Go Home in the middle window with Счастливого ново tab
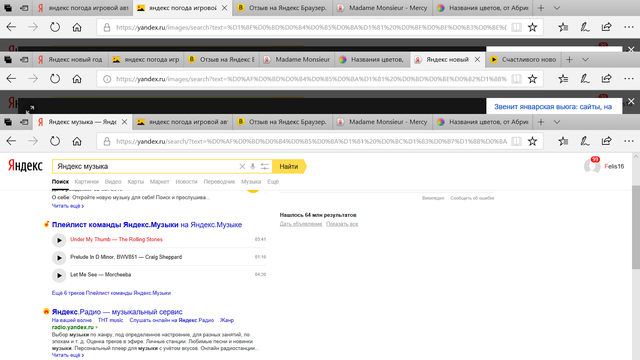Viewport: 640px width, 360px height. 77,79
